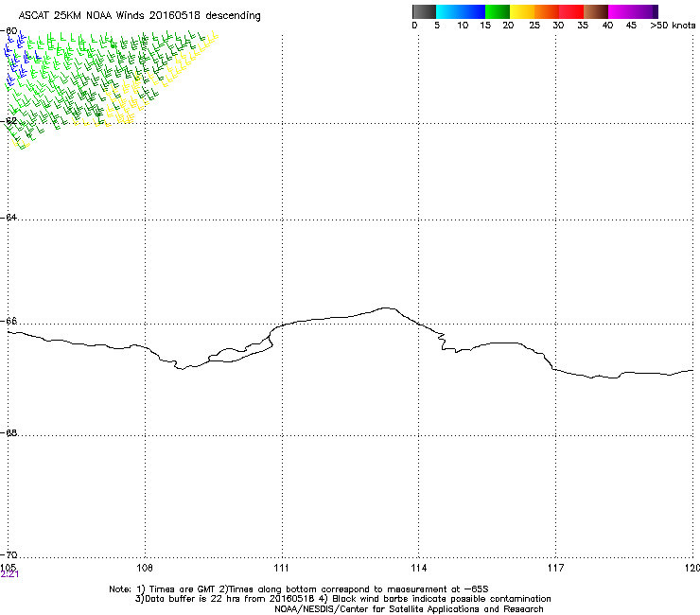700x615 pixels.
Task: Click the 117 longitude axis label
Action: [556, 568]
